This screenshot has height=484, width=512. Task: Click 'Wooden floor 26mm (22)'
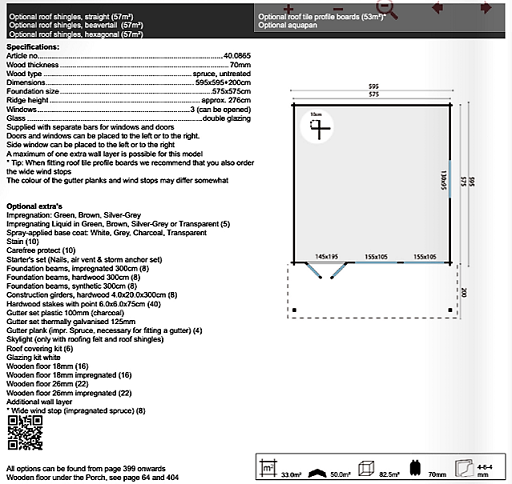point(47,384)
